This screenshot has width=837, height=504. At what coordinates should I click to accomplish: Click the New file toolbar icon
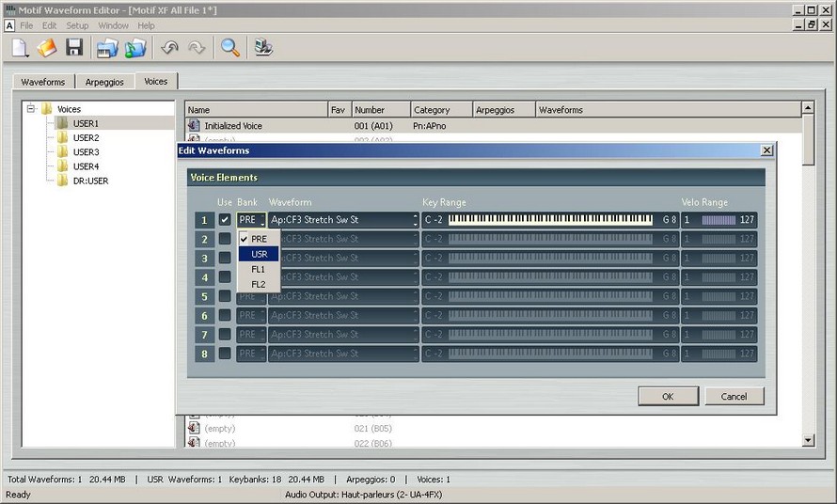click(21, 48)
